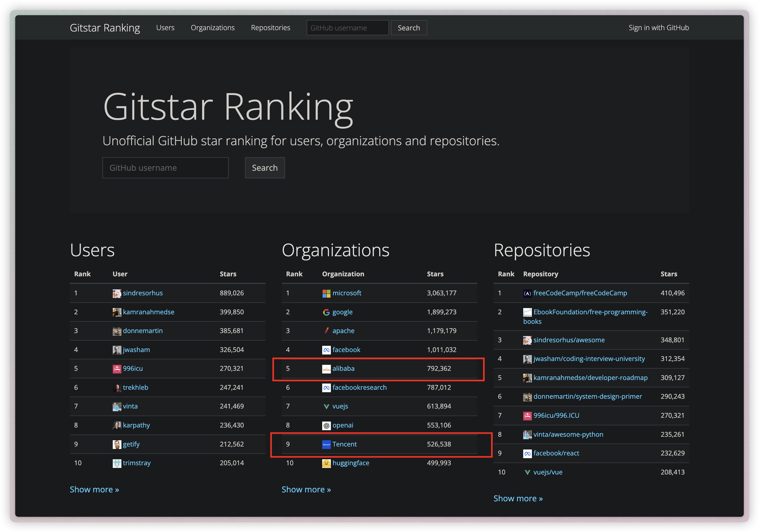This screenshot has width=759, height=532.
Task: Click the alibaba logo icon
Action: point(326,369)
